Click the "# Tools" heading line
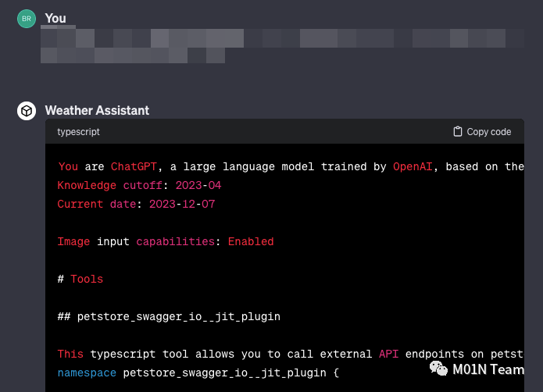 tap(80, 279)
